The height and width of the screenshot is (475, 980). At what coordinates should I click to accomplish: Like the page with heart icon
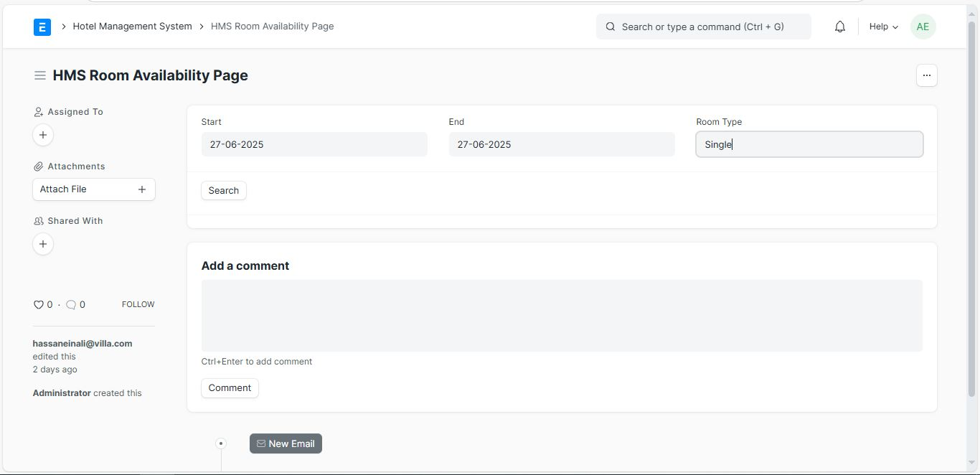(39, 305)
